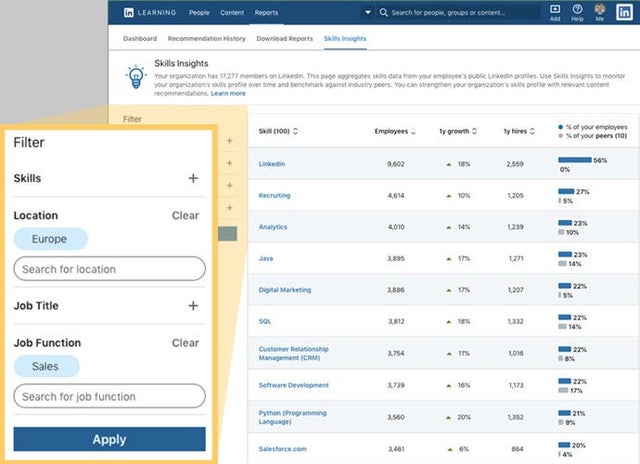Screen dimensions: 640x464
Task: Click the 27% employees bar for Recruiting
Action: [x=566, y=191]
